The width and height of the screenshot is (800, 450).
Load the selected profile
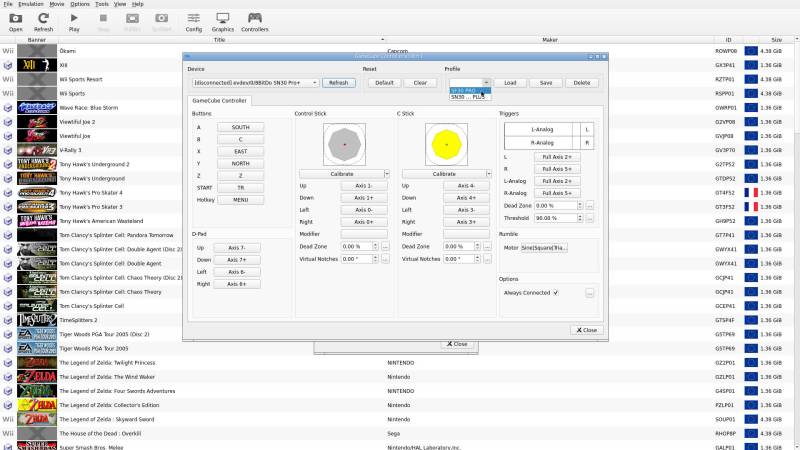click(x=510, y=83)
